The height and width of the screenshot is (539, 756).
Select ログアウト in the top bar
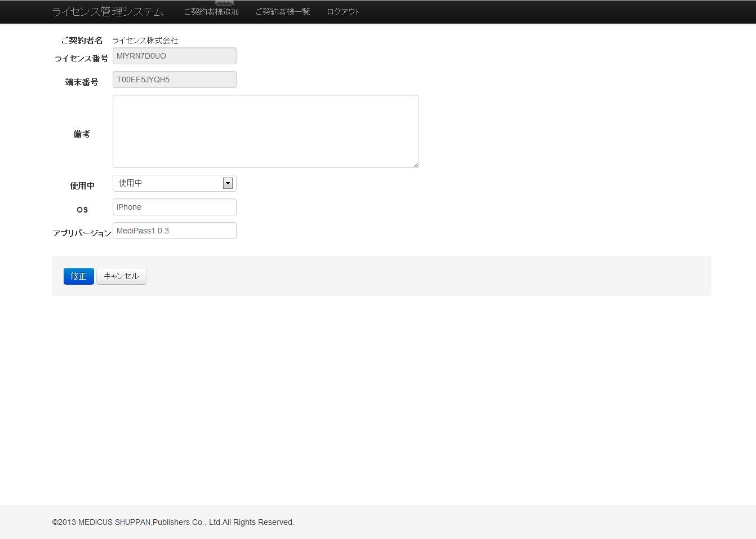coord(344,12)
